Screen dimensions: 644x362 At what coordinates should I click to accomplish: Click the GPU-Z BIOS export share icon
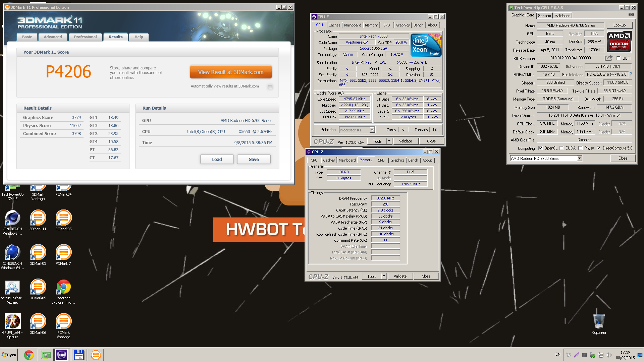[609, 58]
